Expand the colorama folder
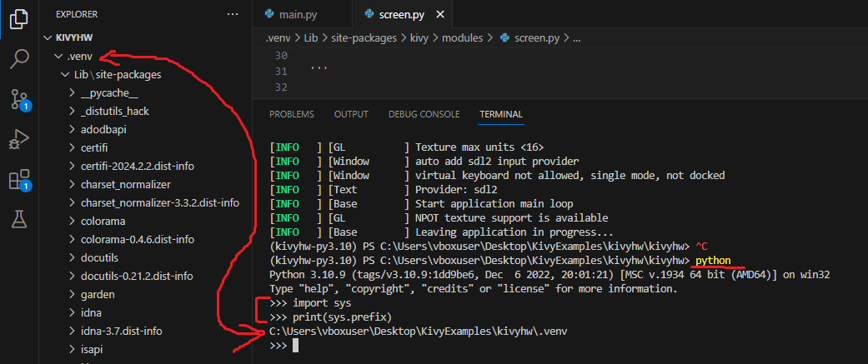This screenshot has width=868, height=364. click(72, 221)
